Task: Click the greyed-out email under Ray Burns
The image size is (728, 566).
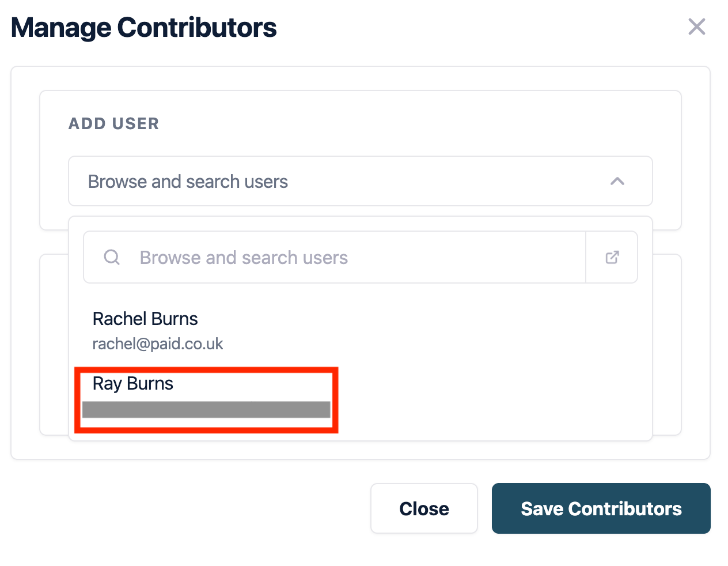Action: click(x=206, y=410)
